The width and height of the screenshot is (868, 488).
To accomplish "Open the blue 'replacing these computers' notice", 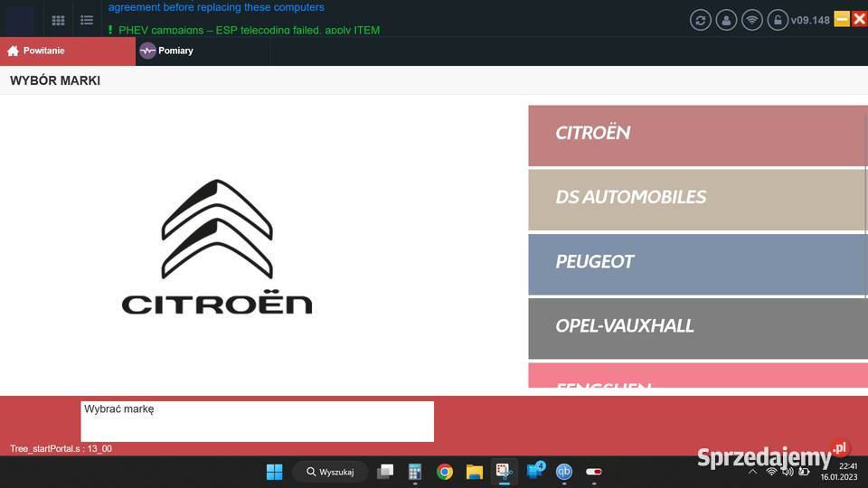I will [x=216, y=7].
